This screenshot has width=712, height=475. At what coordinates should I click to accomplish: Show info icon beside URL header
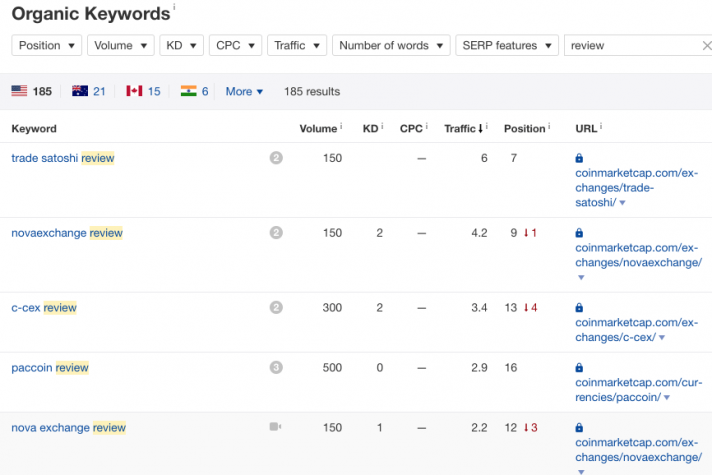[601, 126]
